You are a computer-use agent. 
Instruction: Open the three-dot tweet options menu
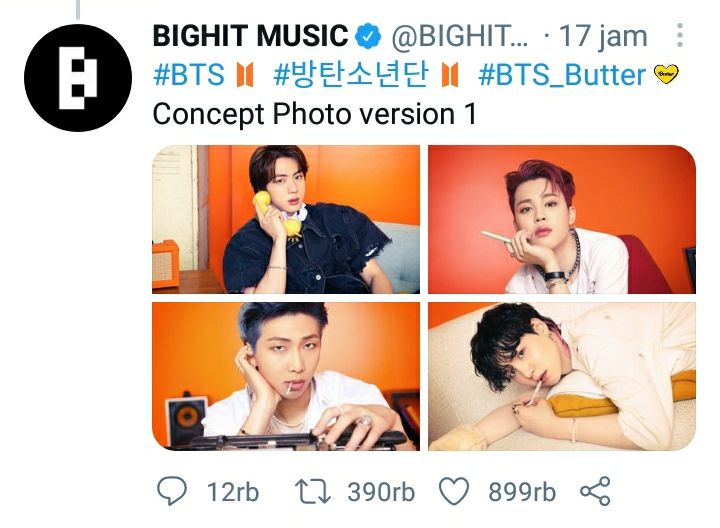pyautogui.click(x=680, y=37)
